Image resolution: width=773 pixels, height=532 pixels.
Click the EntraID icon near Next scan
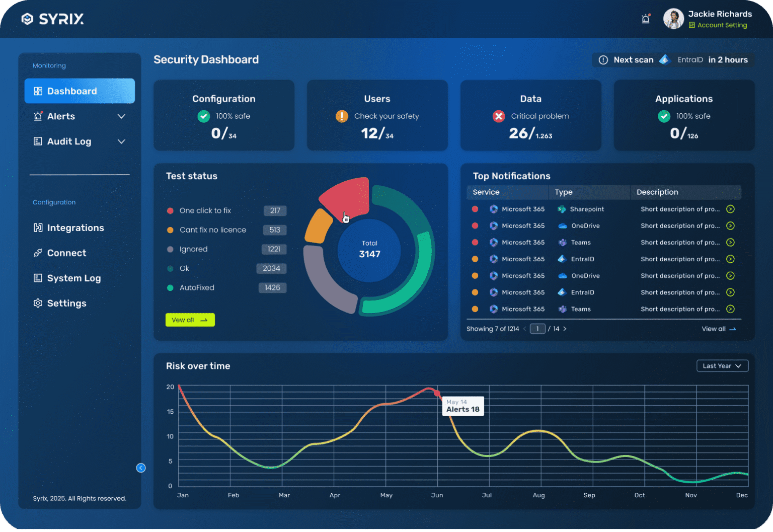(x=665, y=59)
